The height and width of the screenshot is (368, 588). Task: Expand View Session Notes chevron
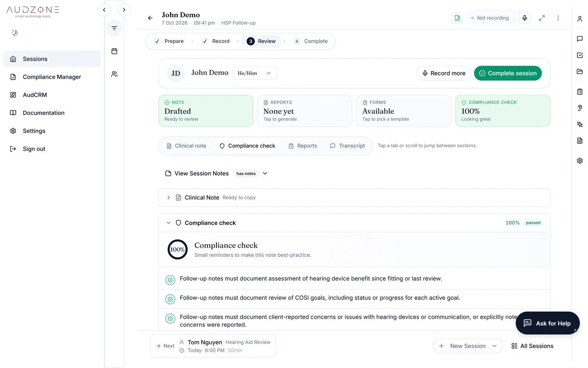click(265, 174)
